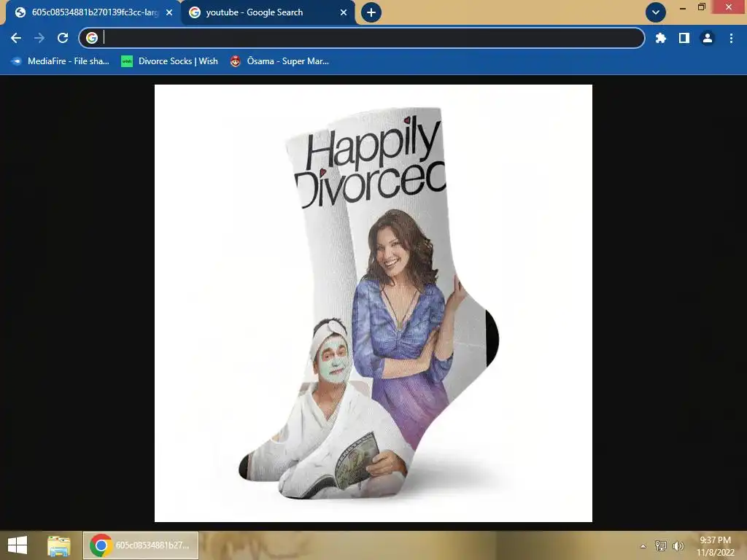Click the forward navigation arrow

[x=39, y=38]
